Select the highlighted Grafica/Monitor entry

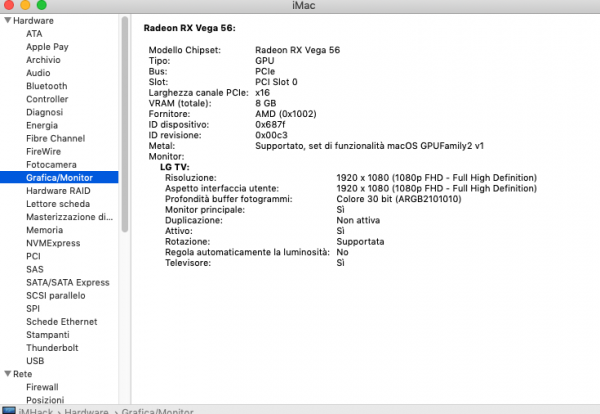[59, 178]
